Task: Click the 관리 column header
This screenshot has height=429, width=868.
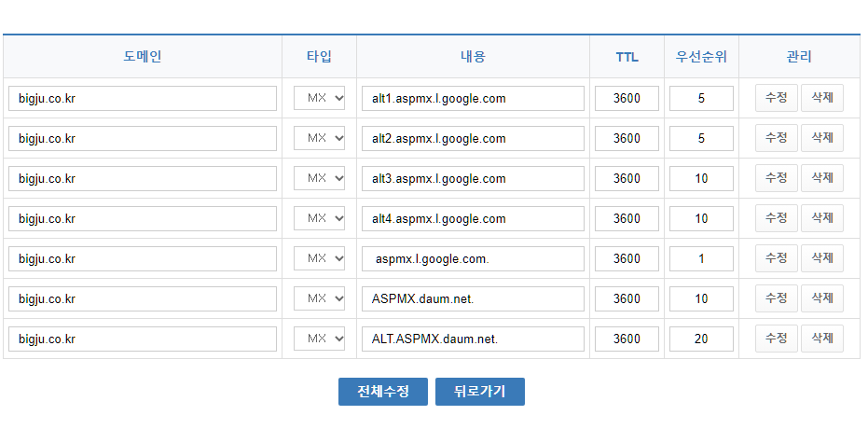Action: 799,57
